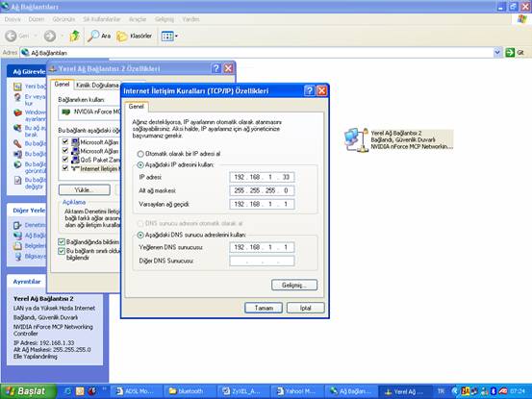Switch to bluetooth taskbar folder
Viewport: 532px width, 399px height.
click(190, 391)
